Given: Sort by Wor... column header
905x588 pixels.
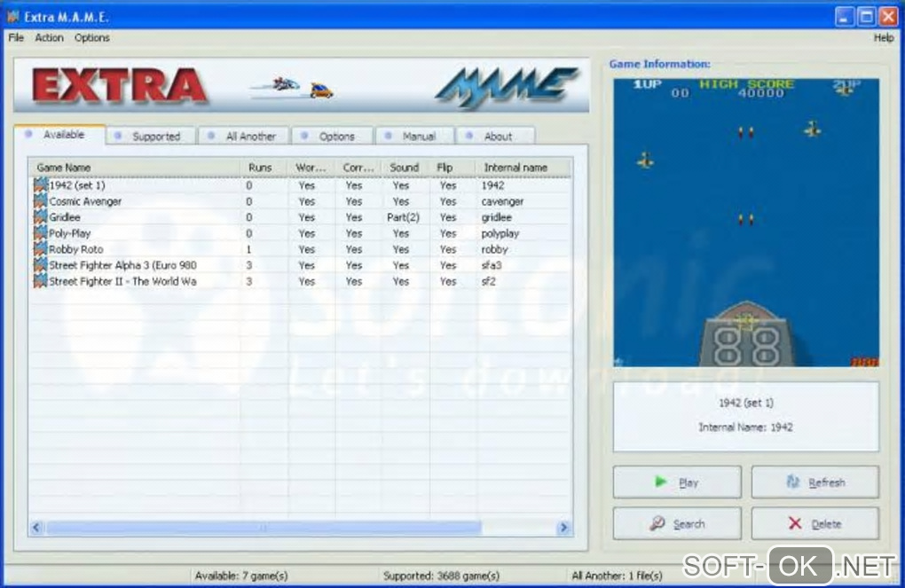Looking at the screenshot, I should [311, 168].
